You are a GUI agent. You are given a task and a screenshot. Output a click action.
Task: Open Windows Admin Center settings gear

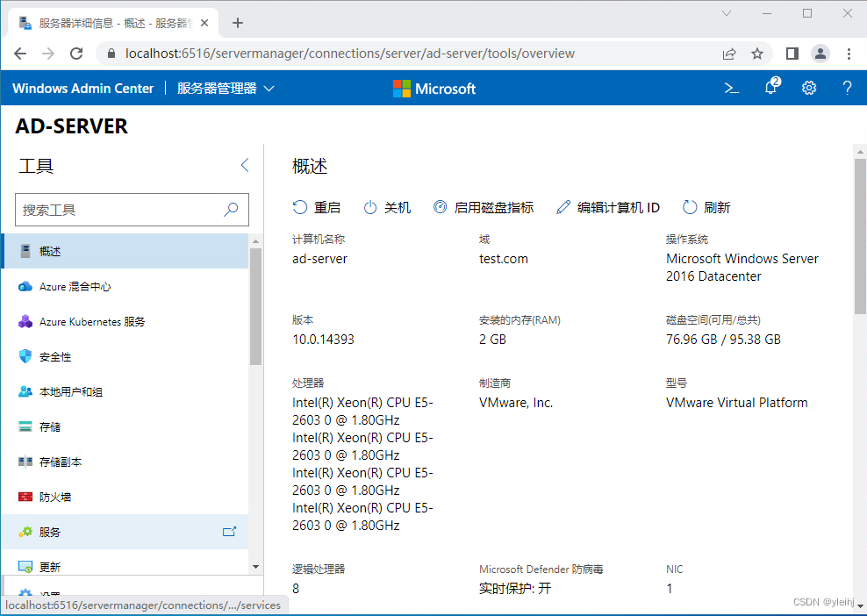tap(808, 88)
